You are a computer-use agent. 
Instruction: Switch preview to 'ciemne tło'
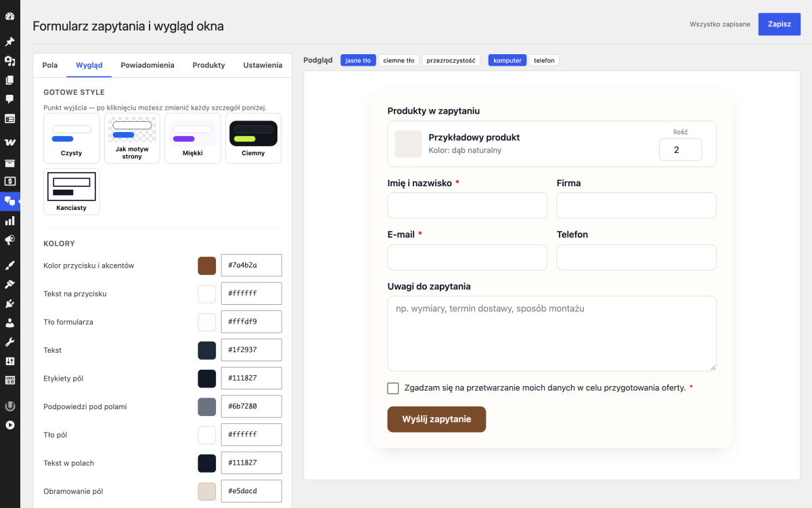click(399, 60)
